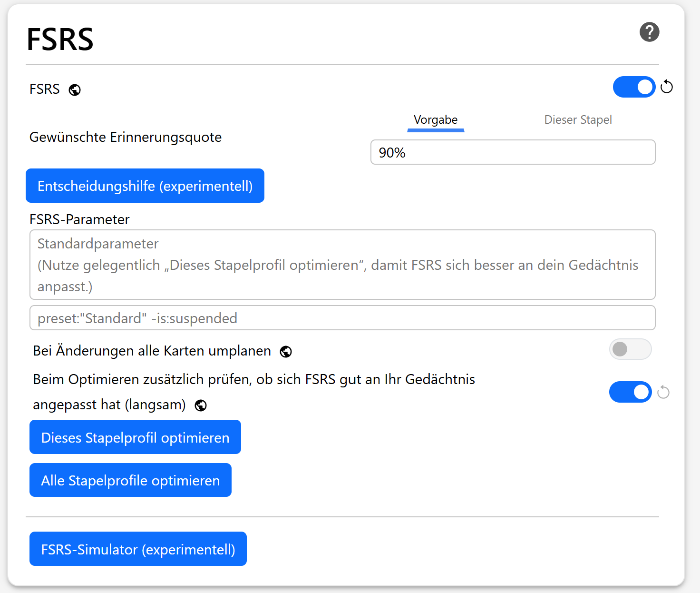Turn off the 'Beim Optimieren zusätzlich prüfen' switch
Screen dimensions: 700x593
coord(630,392)
